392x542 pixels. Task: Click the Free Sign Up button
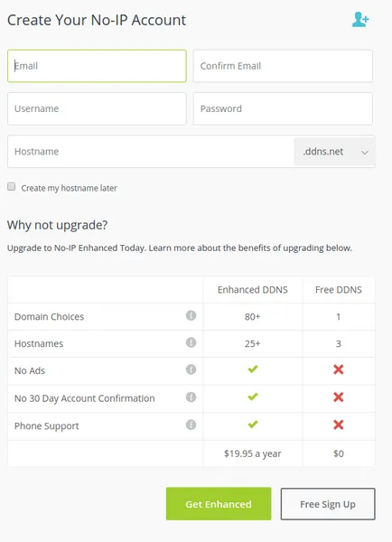click(328, 504)
